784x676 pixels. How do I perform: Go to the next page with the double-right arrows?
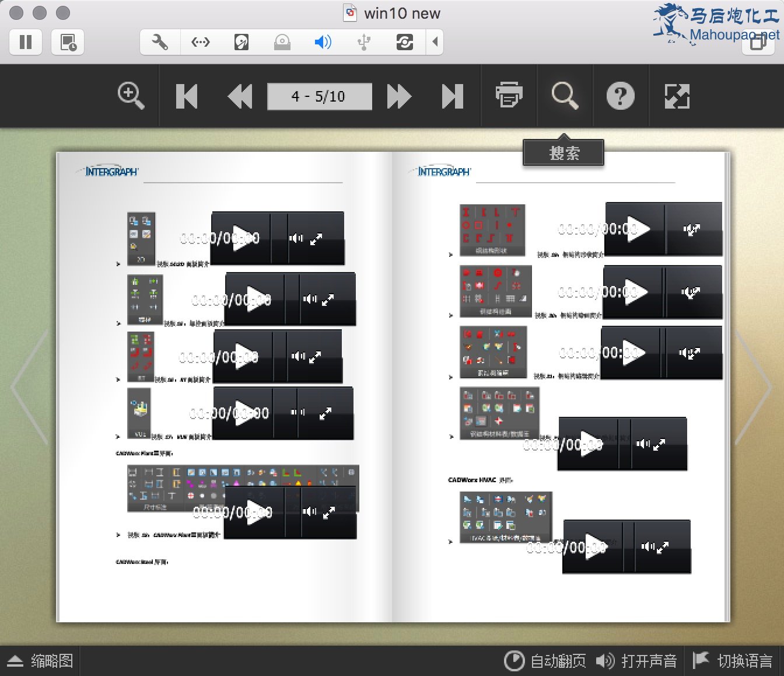point(399,96)
